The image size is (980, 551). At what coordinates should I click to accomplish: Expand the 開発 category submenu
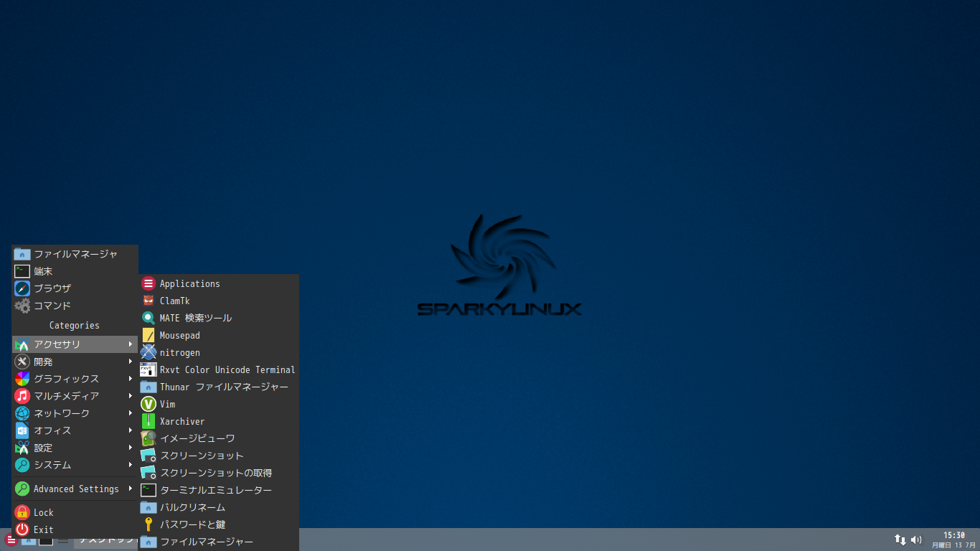click(x=75, y=362)
